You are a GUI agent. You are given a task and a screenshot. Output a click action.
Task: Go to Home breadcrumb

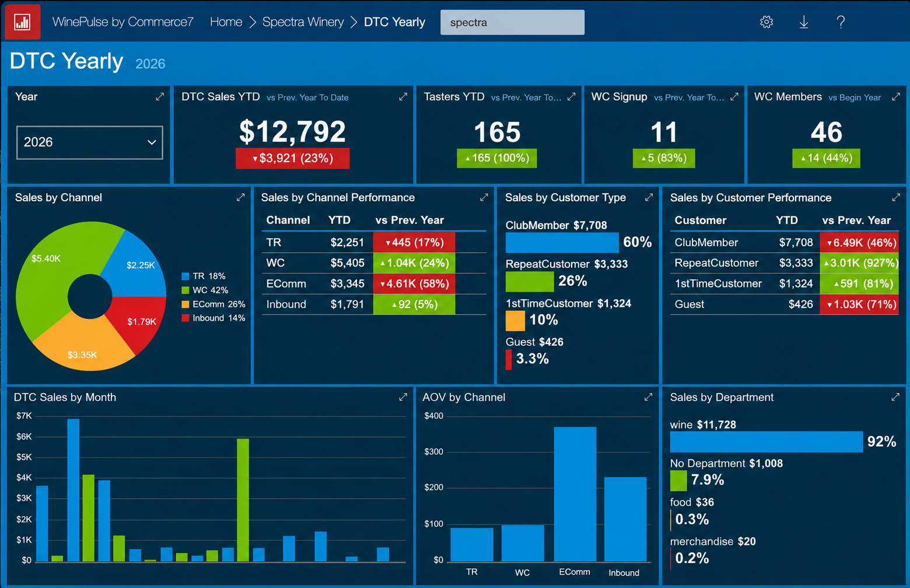tap(226, 22)
